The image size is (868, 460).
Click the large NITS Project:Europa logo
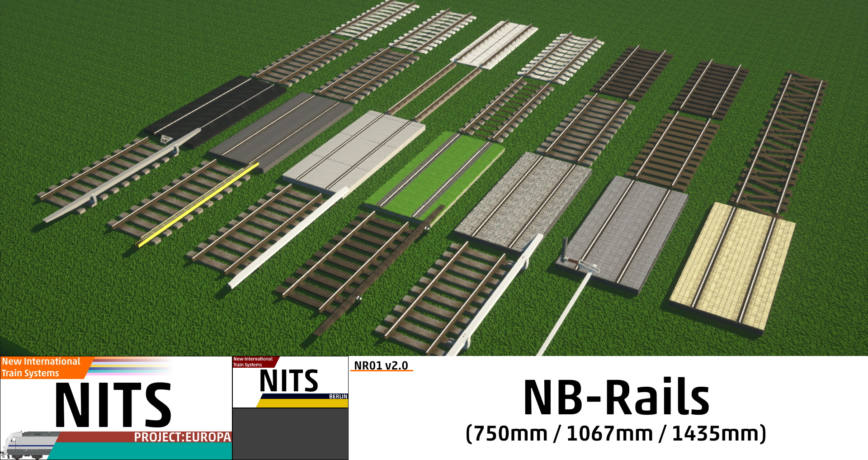(116, 408)
